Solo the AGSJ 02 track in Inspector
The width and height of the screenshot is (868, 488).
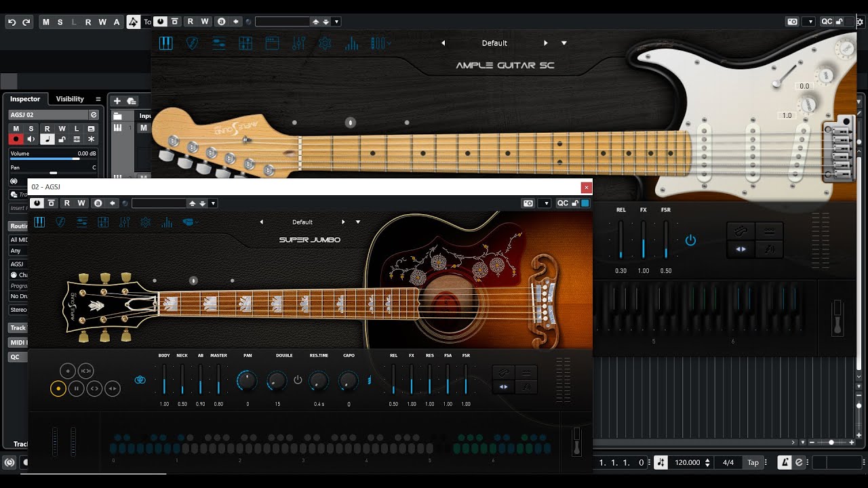click(x=31, y=129)
